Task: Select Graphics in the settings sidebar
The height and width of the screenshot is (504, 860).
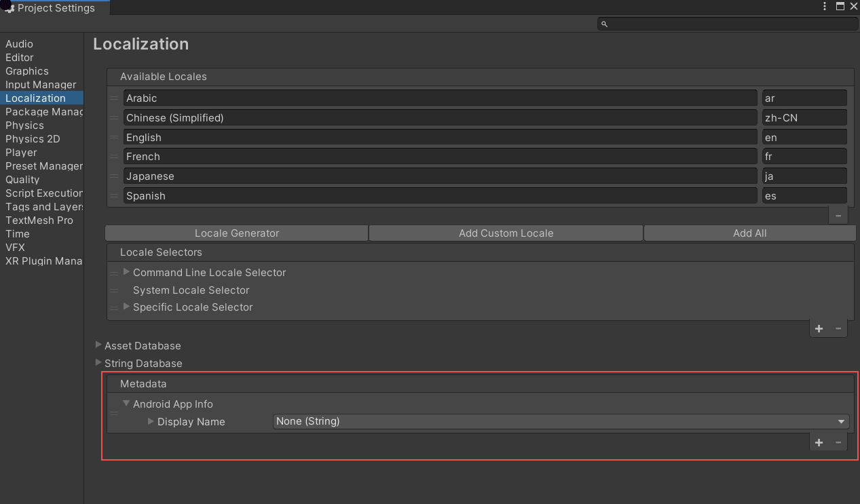Action: point(27,71)
